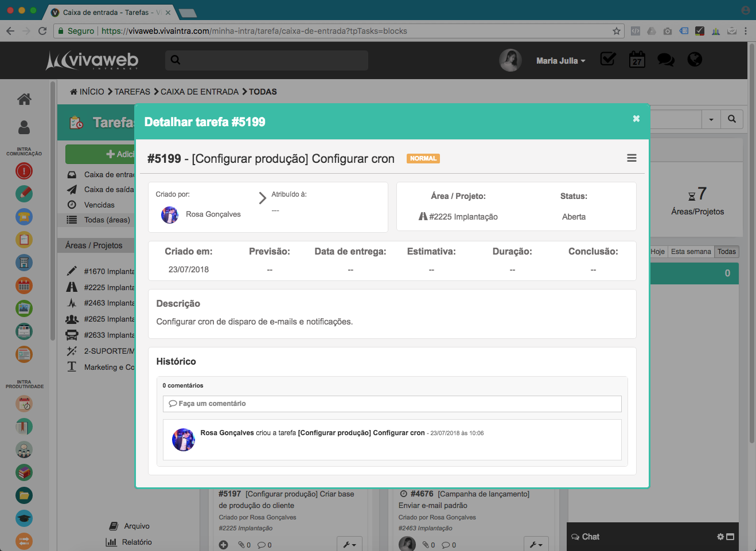Close the Detalhar tarefa #5199 dialog
Viewport: 756px width, 551px height.
pyautogui.click(x=636, y=119)
